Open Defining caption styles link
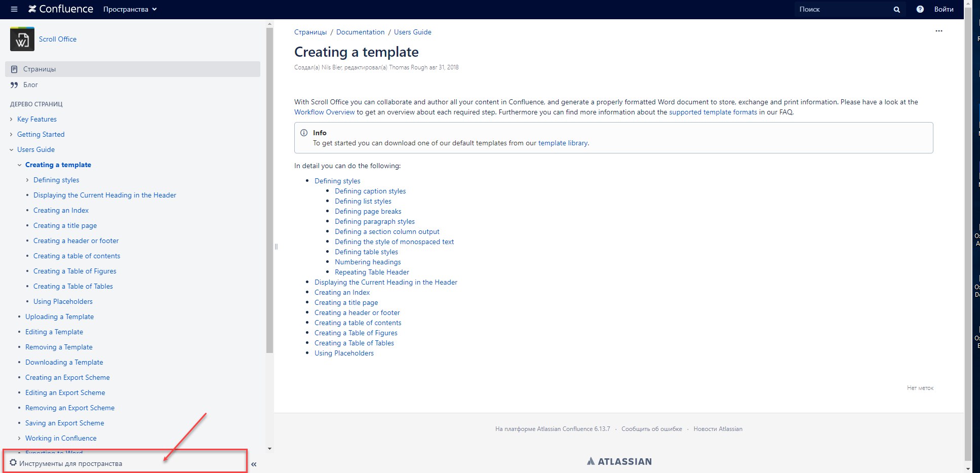This screenshot has height=473, width=980. 370,191
